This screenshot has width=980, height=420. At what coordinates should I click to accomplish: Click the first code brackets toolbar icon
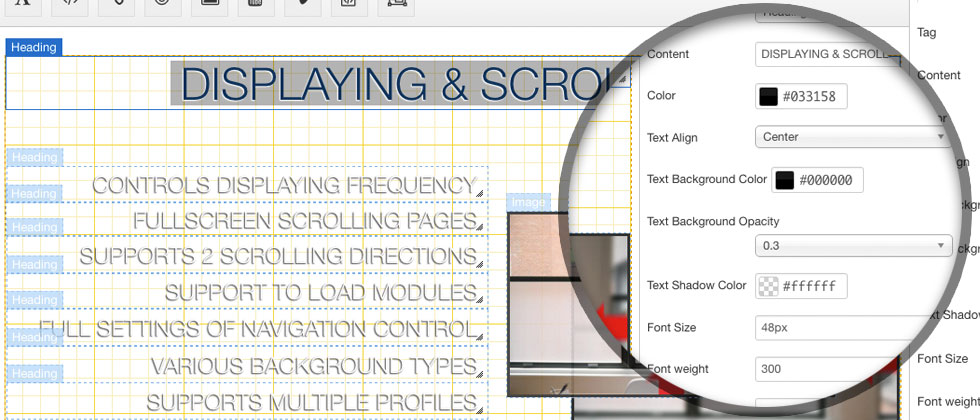(69, 4)
